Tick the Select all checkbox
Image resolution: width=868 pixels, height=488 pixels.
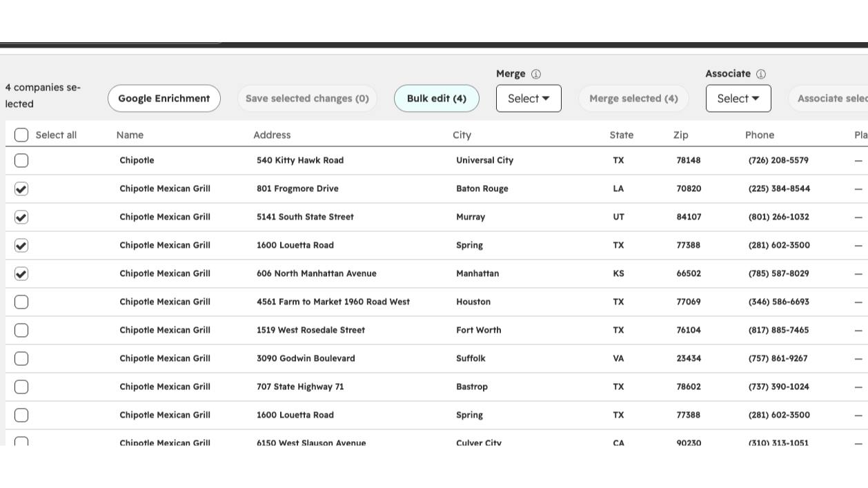(21, 135)
